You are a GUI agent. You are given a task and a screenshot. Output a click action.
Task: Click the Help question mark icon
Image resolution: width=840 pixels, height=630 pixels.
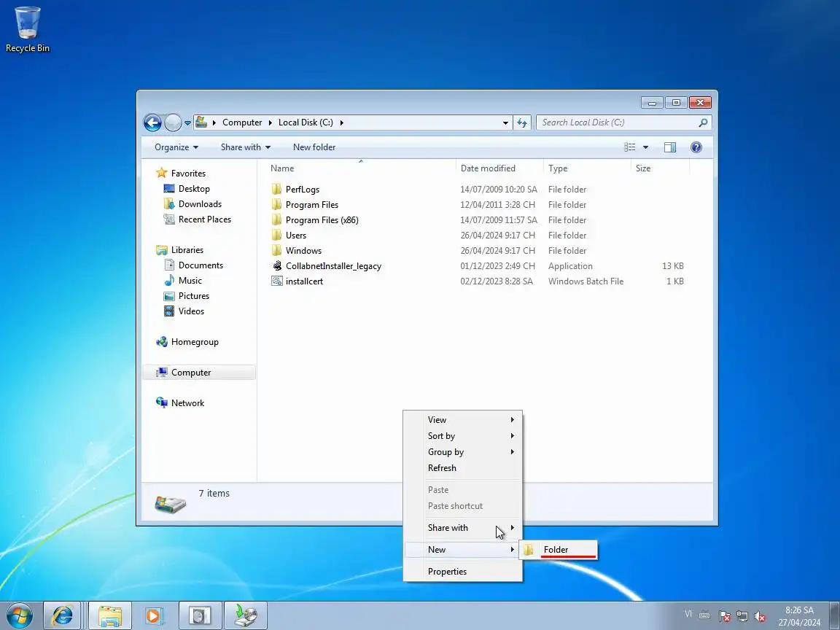[x=696, y=147]
